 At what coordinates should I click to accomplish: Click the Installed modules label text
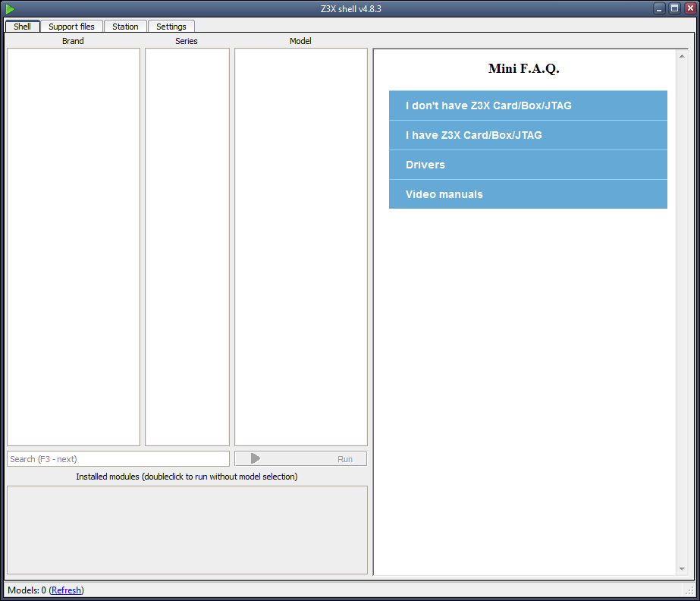click(x=187, y=477)
